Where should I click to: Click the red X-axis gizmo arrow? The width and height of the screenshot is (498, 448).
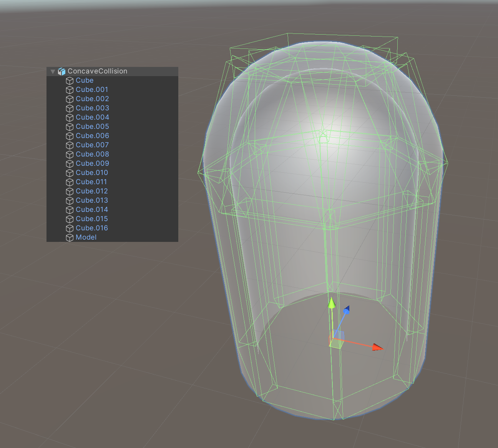[377, 347]
